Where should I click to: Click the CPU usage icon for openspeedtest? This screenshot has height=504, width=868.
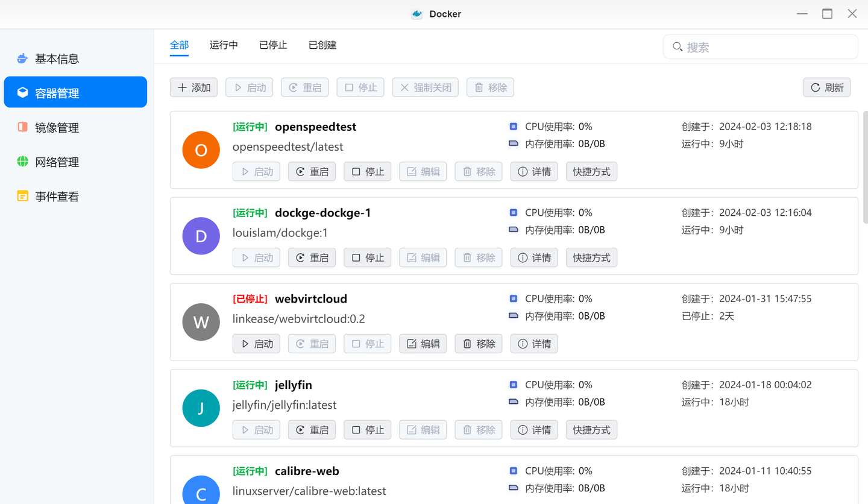tap(513, 126)
